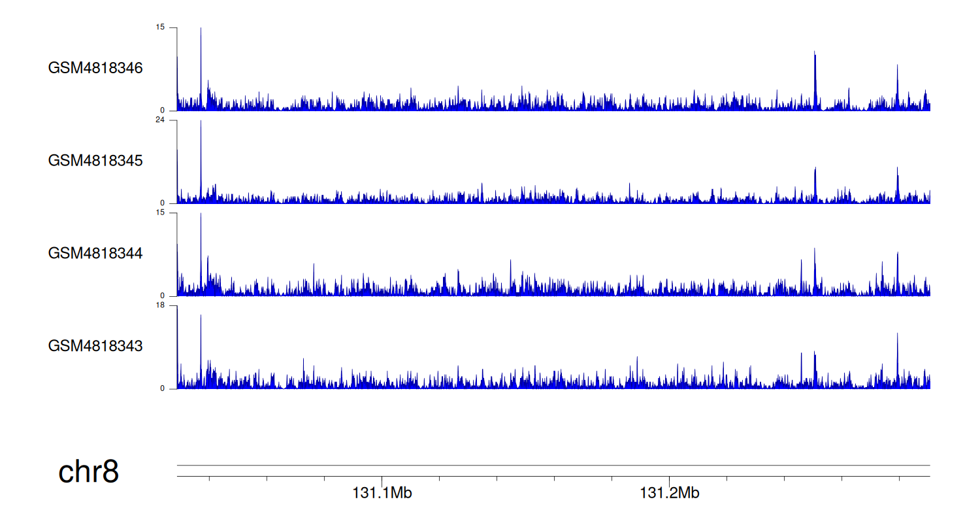The width and height of the screenshot is (980, 510).
Task: Click the tick mark above 131.2Mb
Action: pyautogui.click(x=670, y=479)
